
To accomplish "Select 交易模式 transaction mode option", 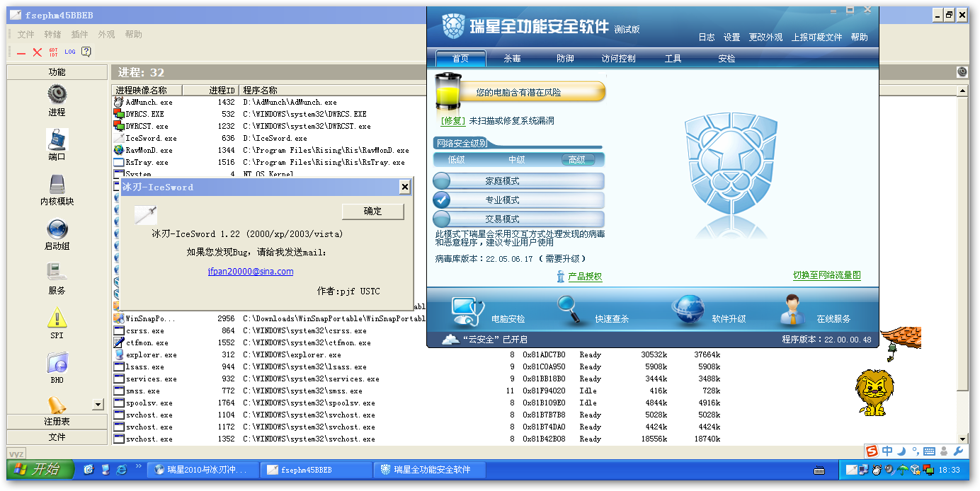I will 518,219.
